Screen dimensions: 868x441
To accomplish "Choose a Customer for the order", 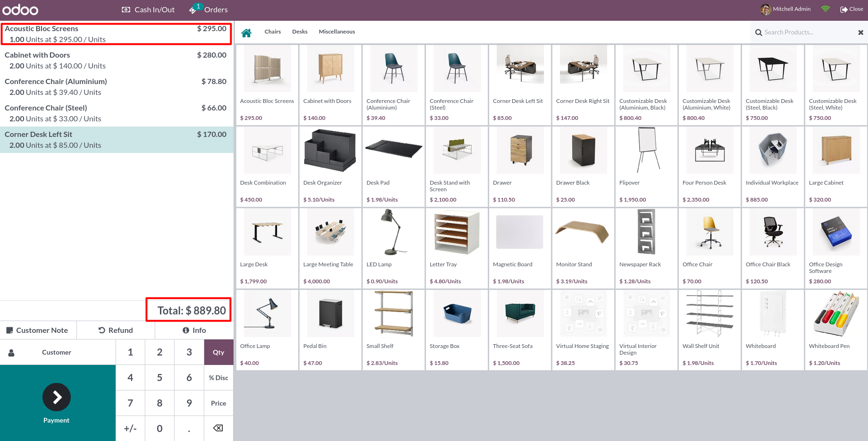I will point(58,352).
